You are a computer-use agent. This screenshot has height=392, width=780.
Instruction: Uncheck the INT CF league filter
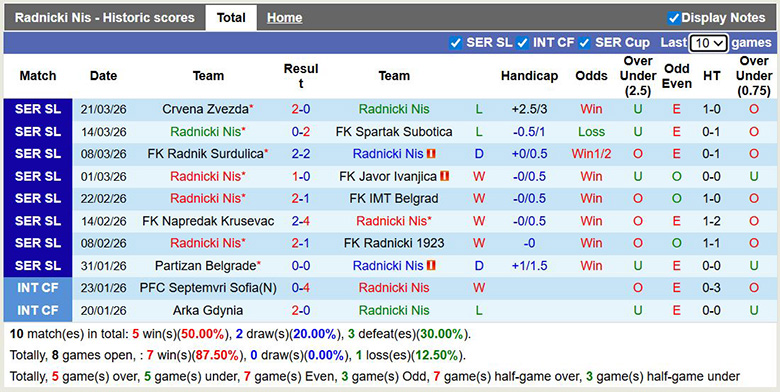tap(522, 43)
